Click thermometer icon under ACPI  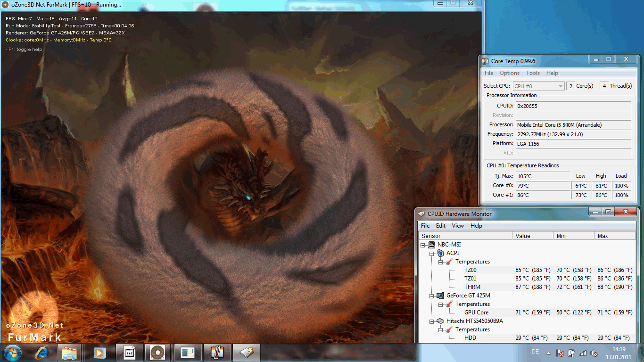point(449,262)
